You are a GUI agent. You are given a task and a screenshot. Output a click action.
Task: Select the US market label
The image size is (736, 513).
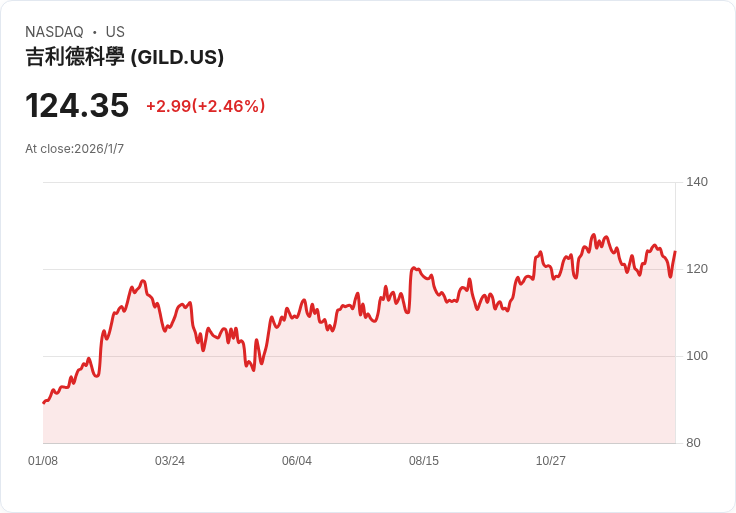point(115,32)
